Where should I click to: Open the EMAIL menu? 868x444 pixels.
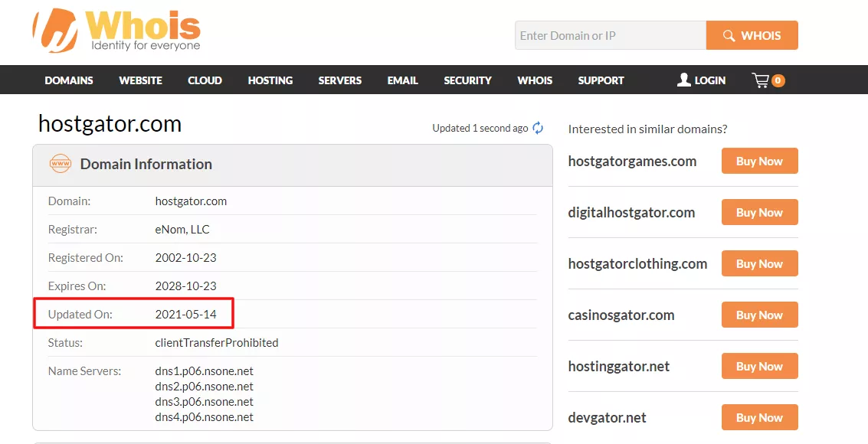tap(402, 80)
